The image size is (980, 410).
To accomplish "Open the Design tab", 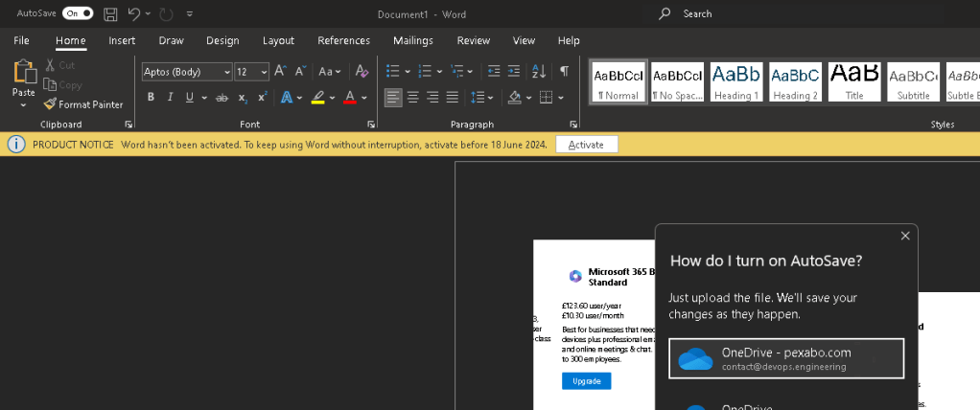I will coord(222,40).
